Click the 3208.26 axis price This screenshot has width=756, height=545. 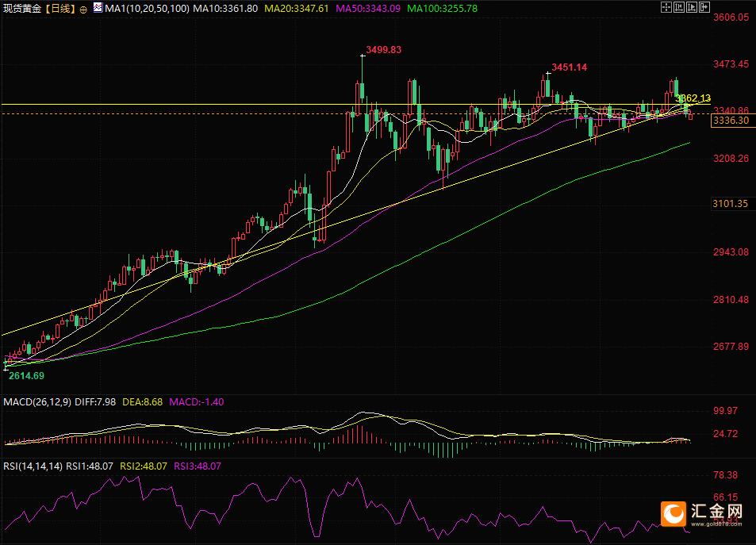pyautogui.click(x=731, y=158)
